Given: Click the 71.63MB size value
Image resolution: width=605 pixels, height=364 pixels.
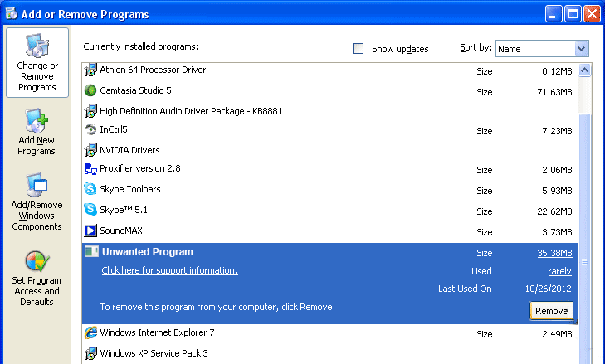Looking at the screenshot, I should tap(554, 92).
